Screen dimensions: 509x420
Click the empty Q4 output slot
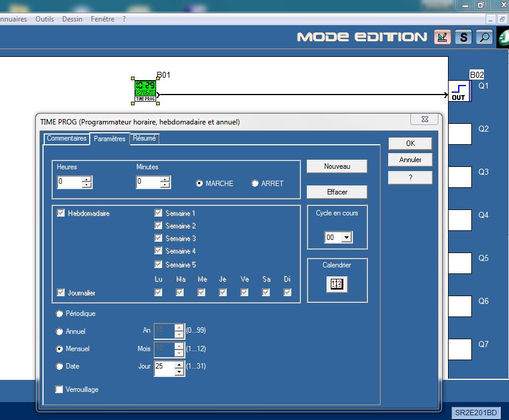460,220
